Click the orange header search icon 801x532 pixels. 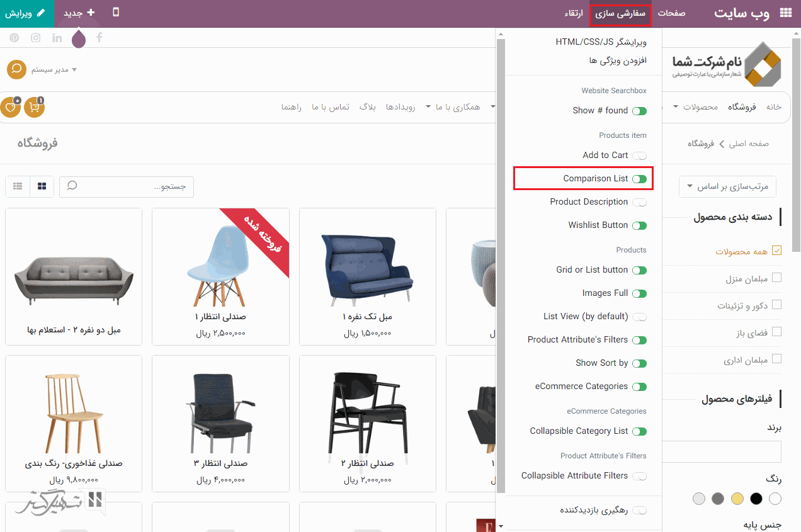pyautogui.click(x=16, y=69)
